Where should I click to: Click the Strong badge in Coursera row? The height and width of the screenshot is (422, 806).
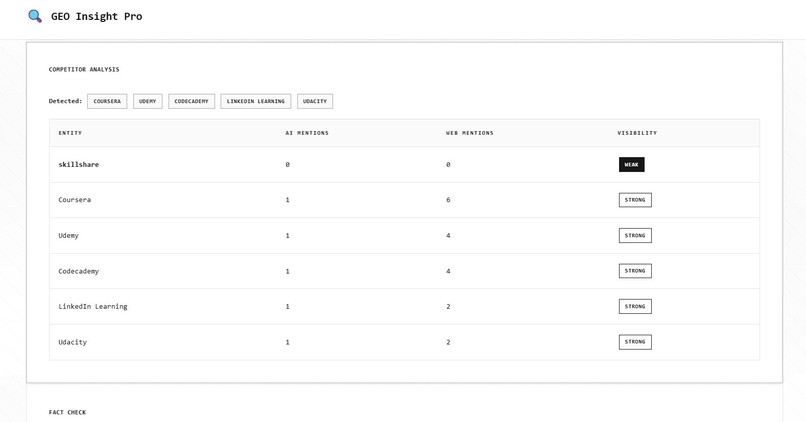(635, 200)
